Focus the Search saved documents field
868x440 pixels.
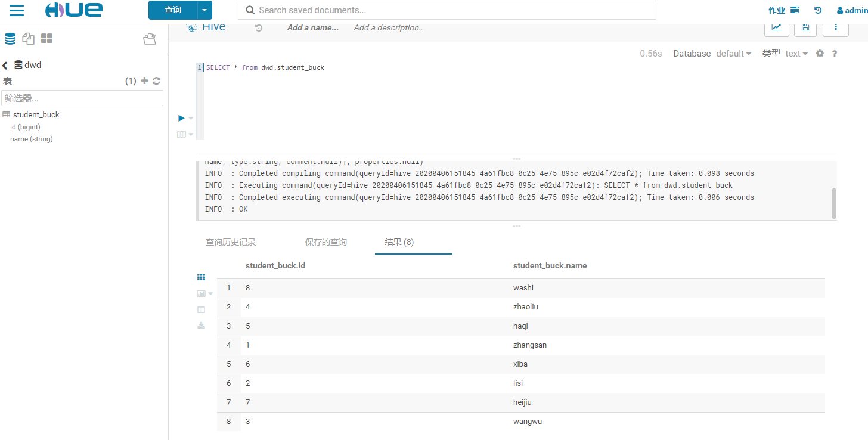pyautogui.click(x=447, y=10)
